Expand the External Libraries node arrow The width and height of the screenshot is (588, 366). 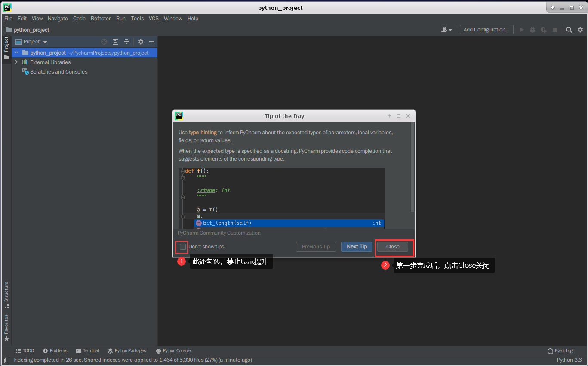[x=16, y=62]
